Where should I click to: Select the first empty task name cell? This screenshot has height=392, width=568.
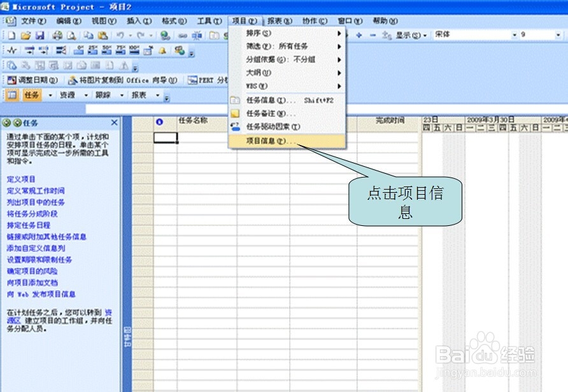207,137
